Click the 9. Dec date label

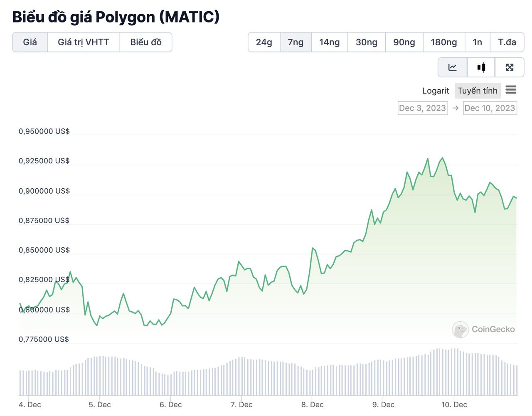[383, 405]
